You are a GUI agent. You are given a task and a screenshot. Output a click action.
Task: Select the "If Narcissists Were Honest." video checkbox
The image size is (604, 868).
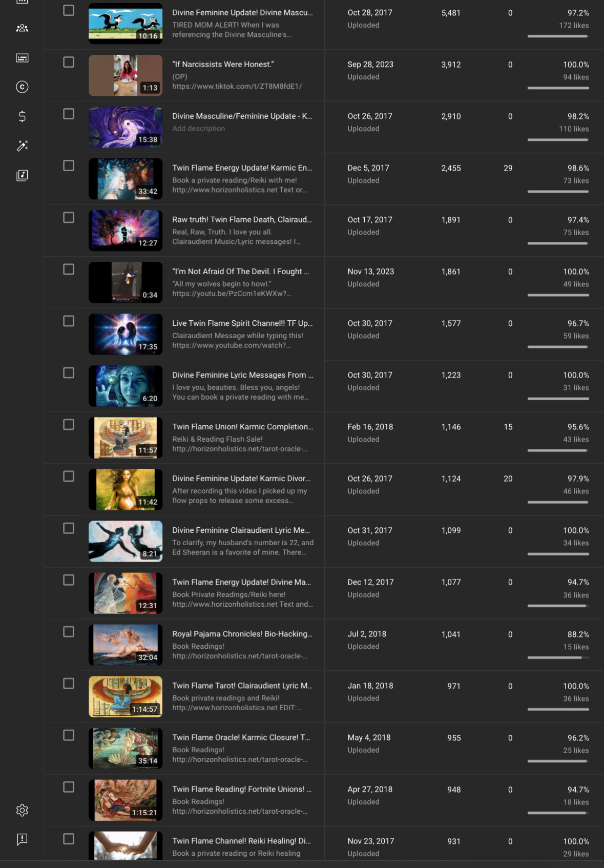[69, 62]
